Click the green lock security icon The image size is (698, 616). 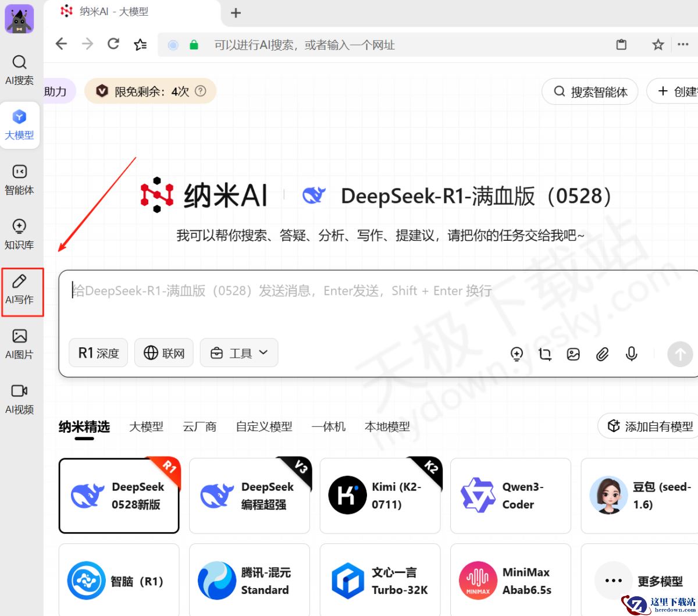(x=194, y=45)
